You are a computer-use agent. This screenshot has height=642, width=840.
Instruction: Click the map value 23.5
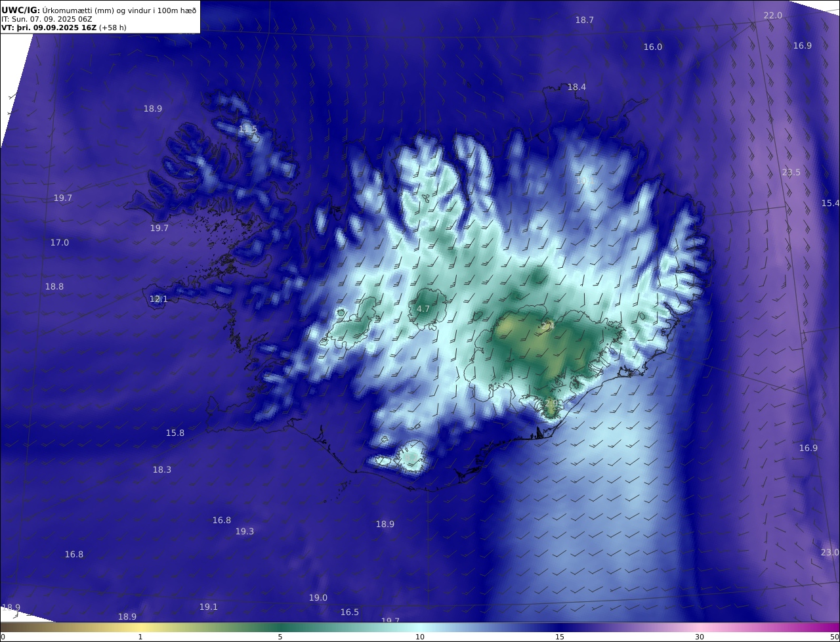[x=791, y=173]
